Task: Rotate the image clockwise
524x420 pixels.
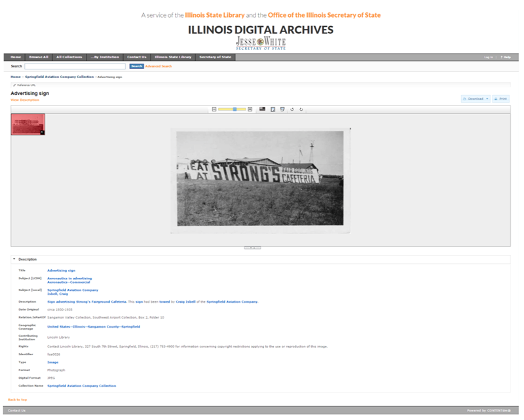Action: coord(301,109)
